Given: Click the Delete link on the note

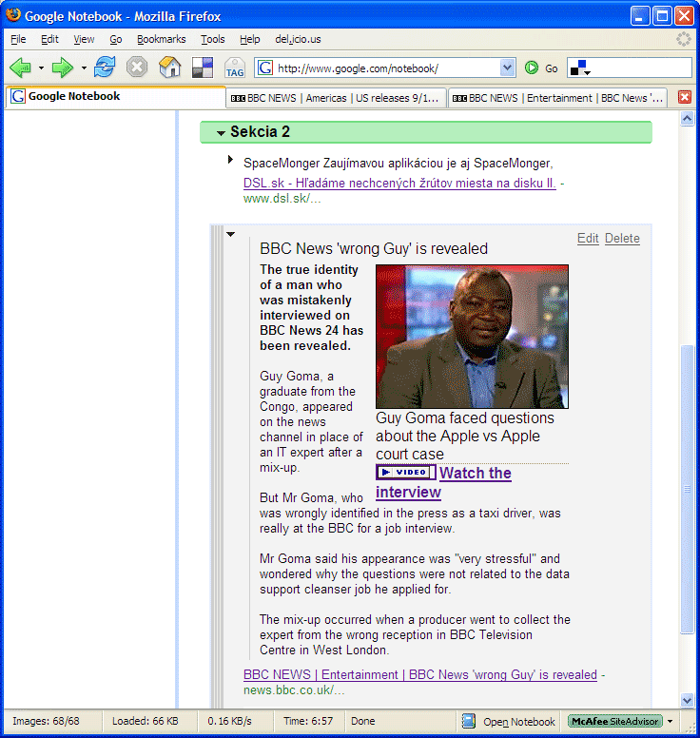Looking at the screenshot, I should [x=622, y=239].
